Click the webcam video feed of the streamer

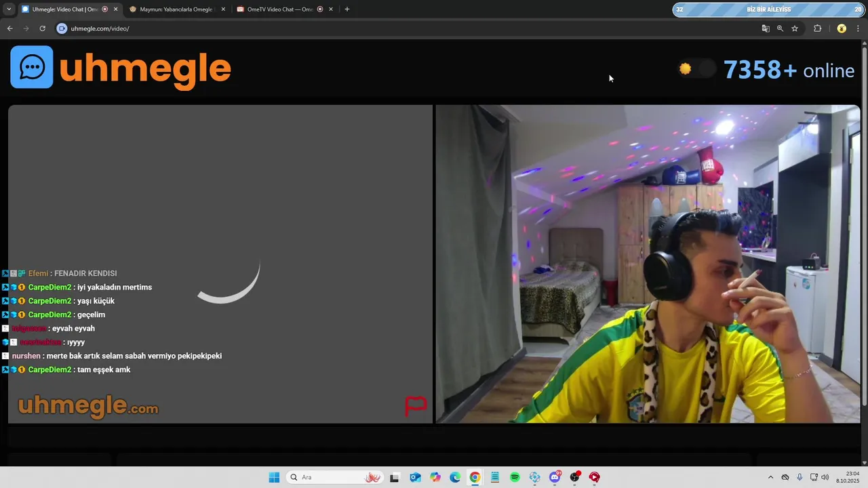[648, 264]
